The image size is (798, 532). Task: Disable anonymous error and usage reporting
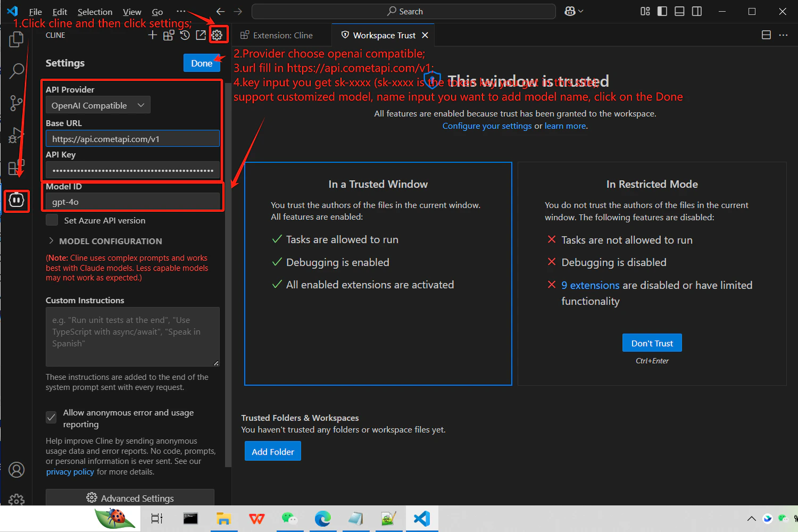[x=51, y=417]
